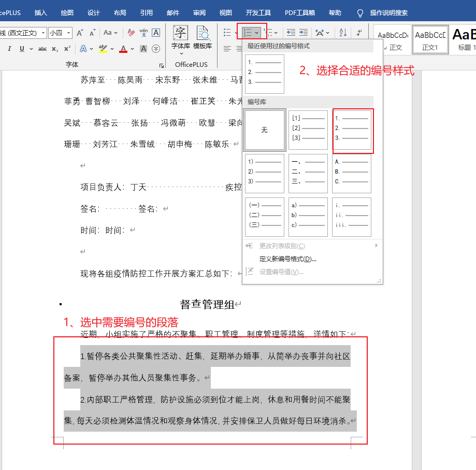Image resolution: width=476 pixels, height=470 pixels.
Task: Select the i. ii. iii. numbering format
Action: tap(352, 217)
